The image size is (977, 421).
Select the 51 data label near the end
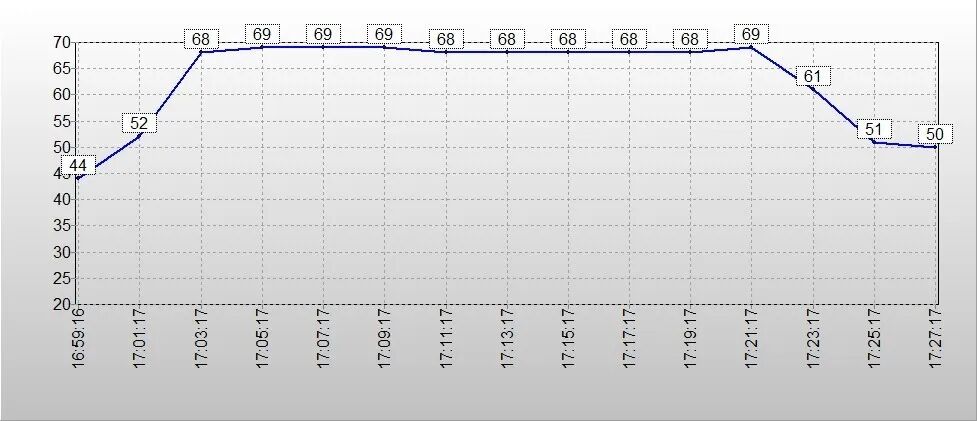pyautogui.click(x=874, y=129)
